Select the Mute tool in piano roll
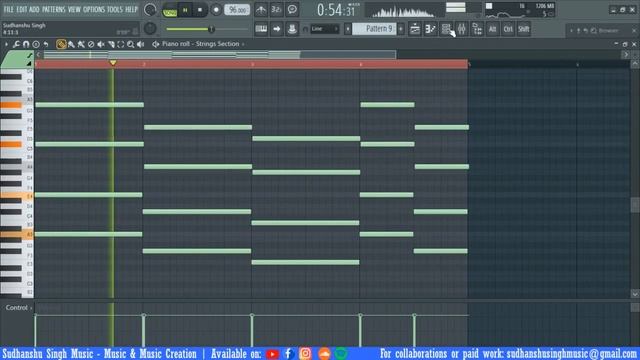 [x=101, y=44]
